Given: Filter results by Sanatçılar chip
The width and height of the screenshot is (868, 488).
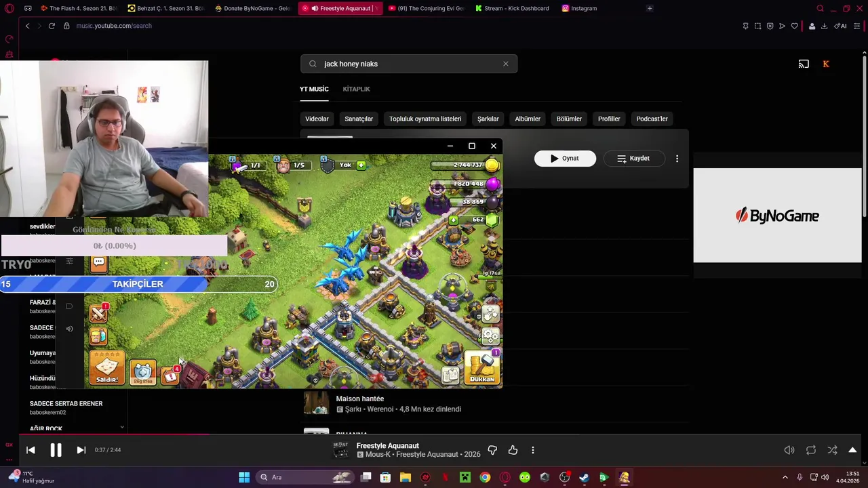Looking at the screenshot, I should (359, 119).
